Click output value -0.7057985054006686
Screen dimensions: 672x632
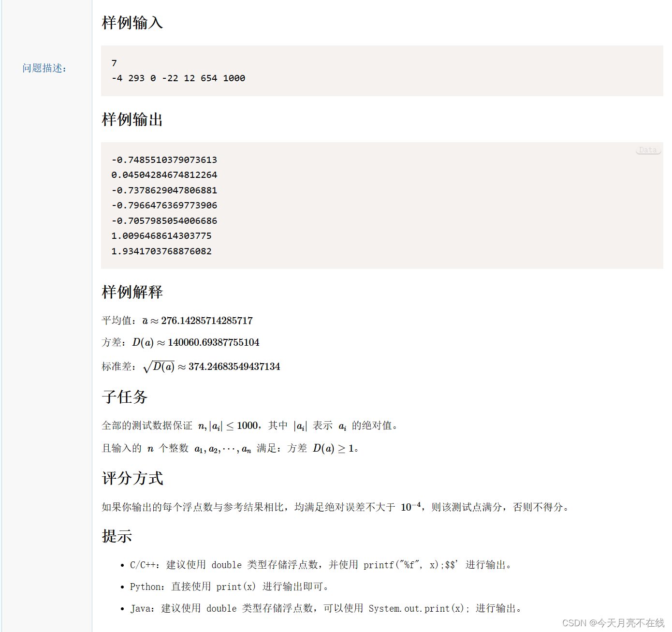point(164,221)
